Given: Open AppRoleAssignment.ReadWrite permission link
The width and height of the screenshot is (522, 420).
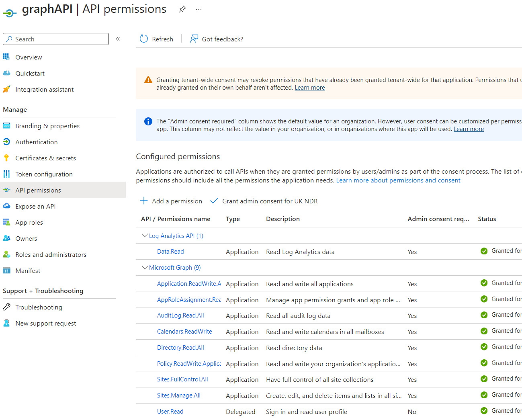Looking at the screenshot, I should tap(189, 300).
